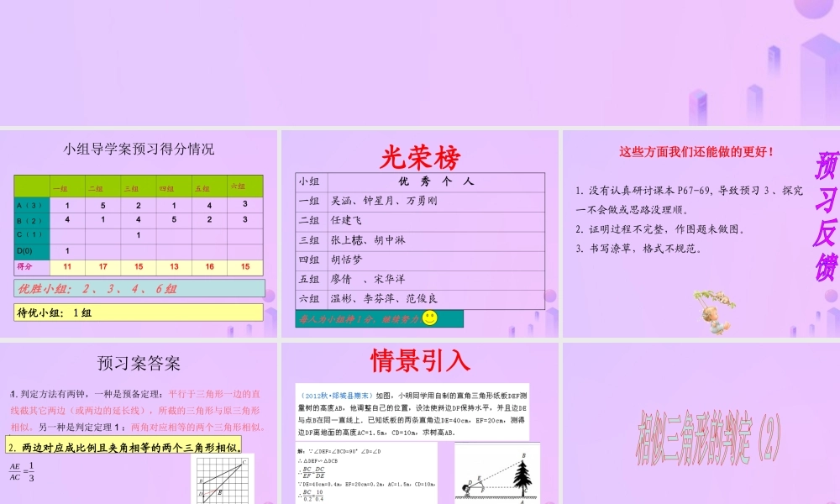
Task: Click the tree measurement diagram
Action: point(497,474)
